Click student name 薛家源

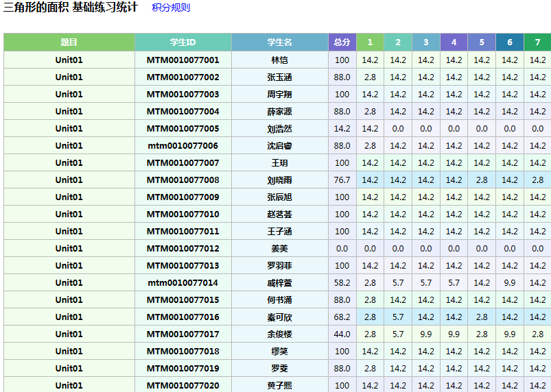pyautogui.click(x=280, y=112)
